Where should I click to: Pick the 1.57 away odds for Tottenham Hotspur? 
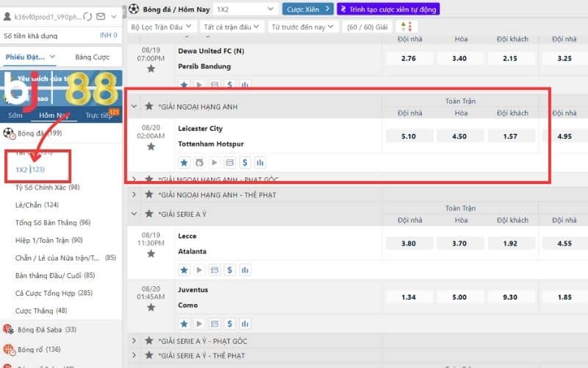click(510, 136)
